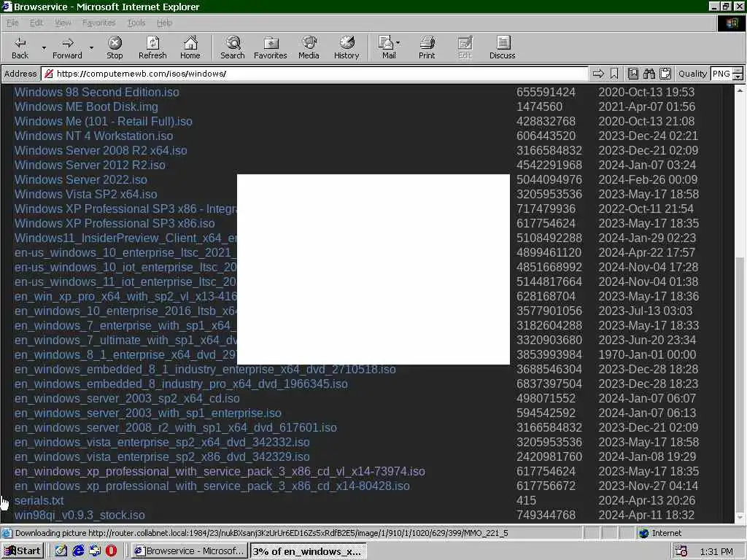Image resolution: width=747 pixels, height=560 pixels.
Task: Open the Mail button dropdown arrow
Action: [398, 43]
